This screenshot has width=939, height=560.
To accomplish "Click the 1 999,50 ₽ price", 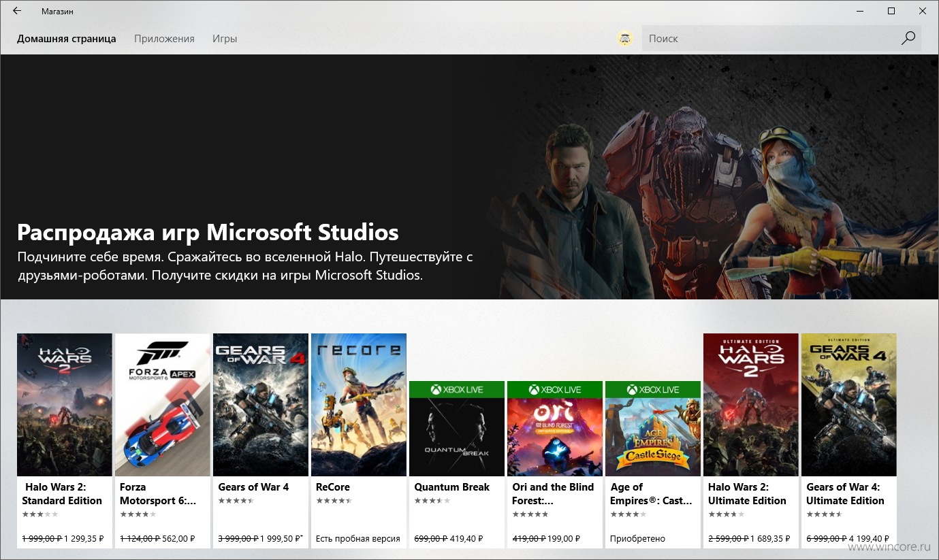I will [282, 538].
